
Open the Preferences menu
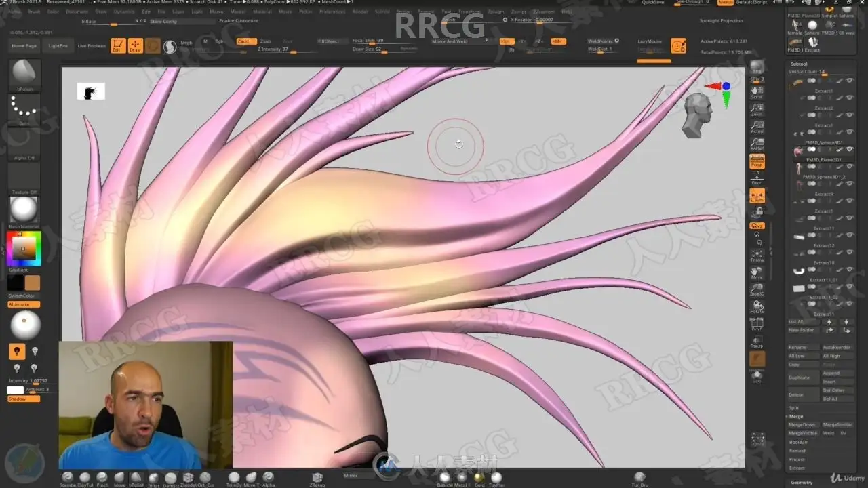pos(332,12)
